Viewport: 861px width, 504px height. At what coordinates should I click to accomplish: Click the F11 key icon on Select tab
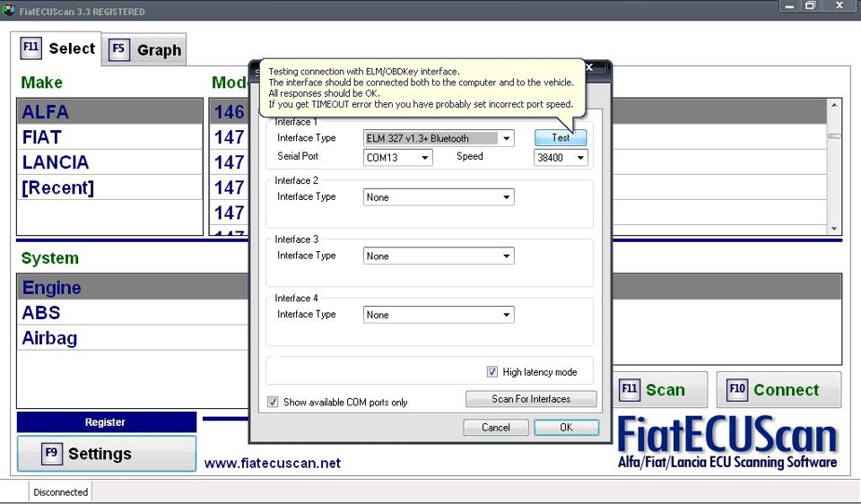click(x=30, y=48)
